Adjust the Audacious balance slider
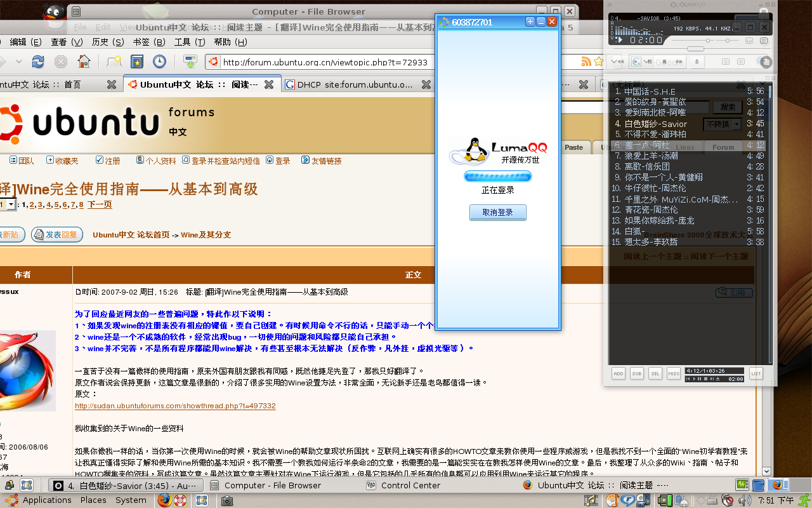Image resolution: width=812 pixels, height=508 pixels. click(x=728, y=41)
